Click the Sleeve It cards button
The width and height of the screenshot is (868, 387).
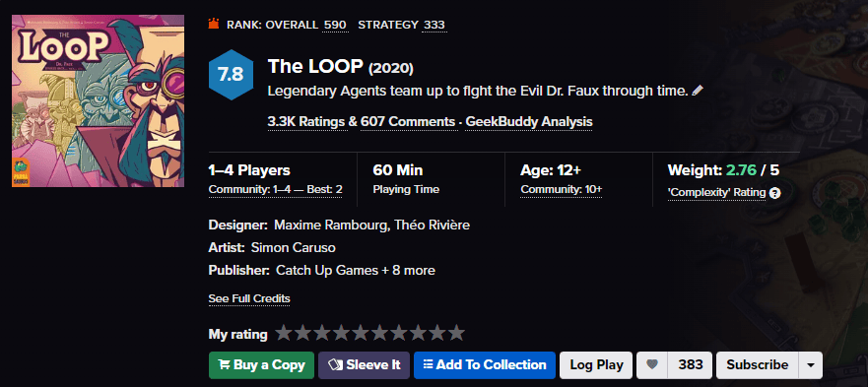pyautogui.click(x=365, y=365)
